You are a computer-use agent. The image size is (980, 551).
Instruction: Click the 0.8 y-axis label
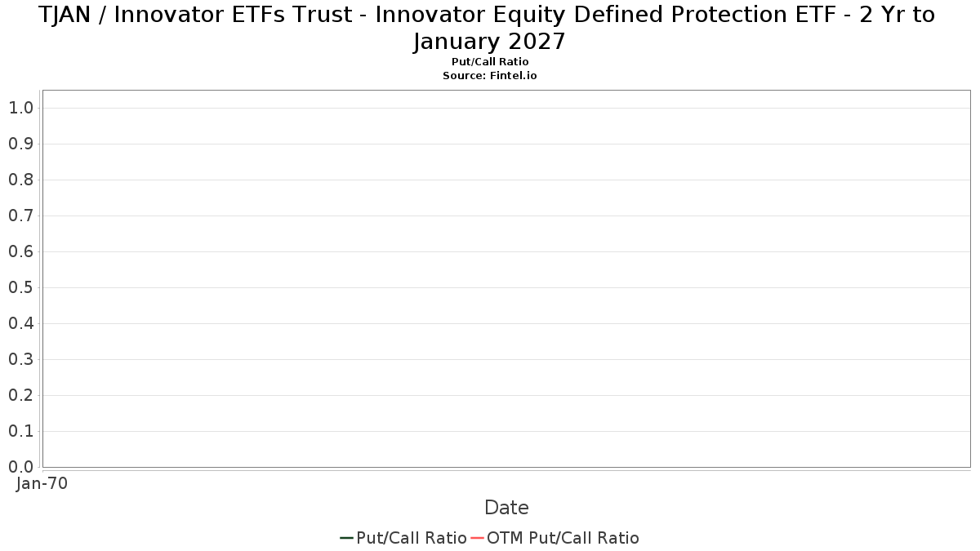20,180
